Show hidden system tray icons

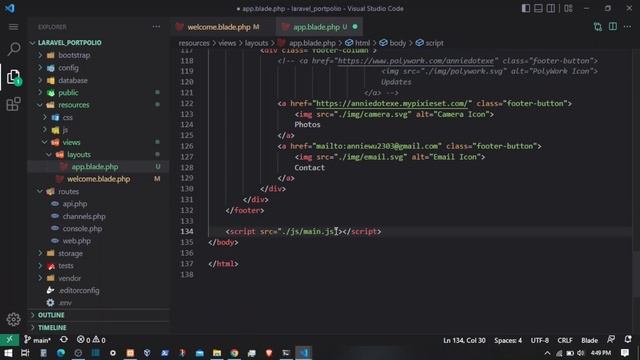pos(547,353)
